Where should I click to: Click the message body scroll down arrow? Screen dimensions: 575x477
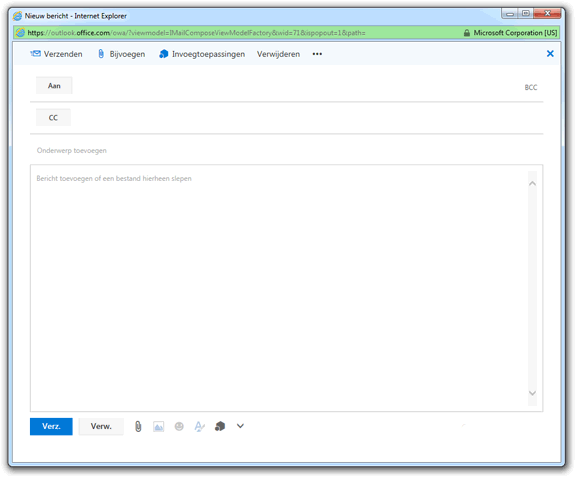tap(532, 393)
